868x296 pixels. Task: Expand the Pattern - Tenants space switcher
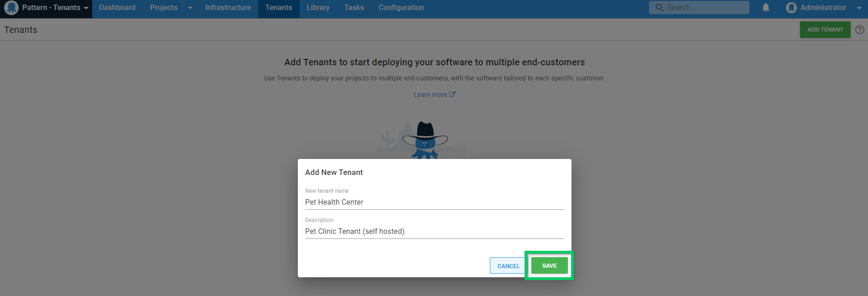pyautogui.click(x=86, y=8)
